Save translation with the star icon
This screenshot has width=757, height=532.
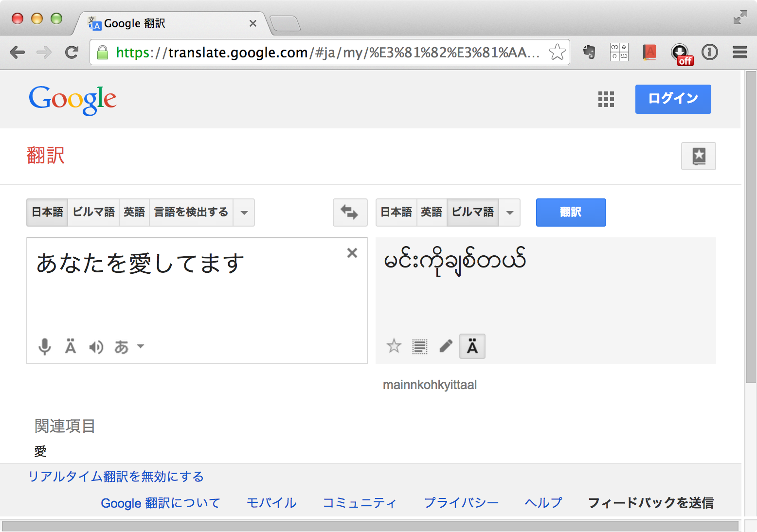[x=394, y=346]
